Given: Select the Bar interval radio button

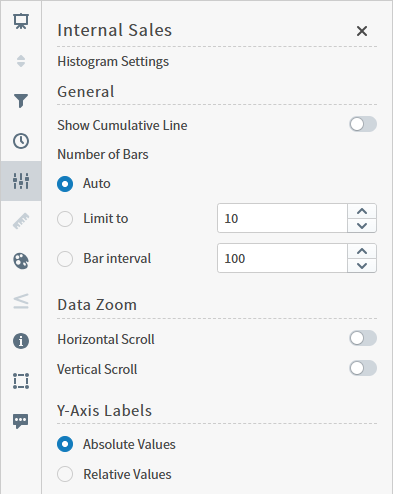Looking at the screenshot, I should [x=65, y=259].
